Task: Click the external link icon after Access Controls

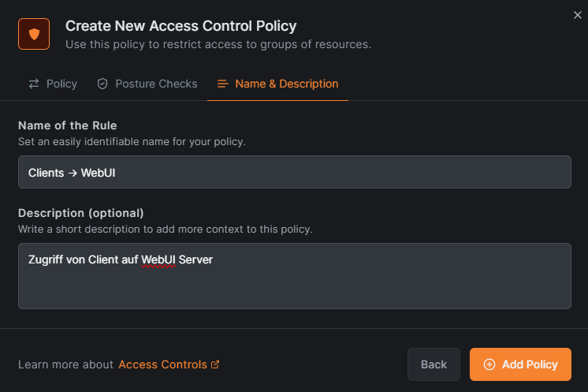Action: pos(215,364)
